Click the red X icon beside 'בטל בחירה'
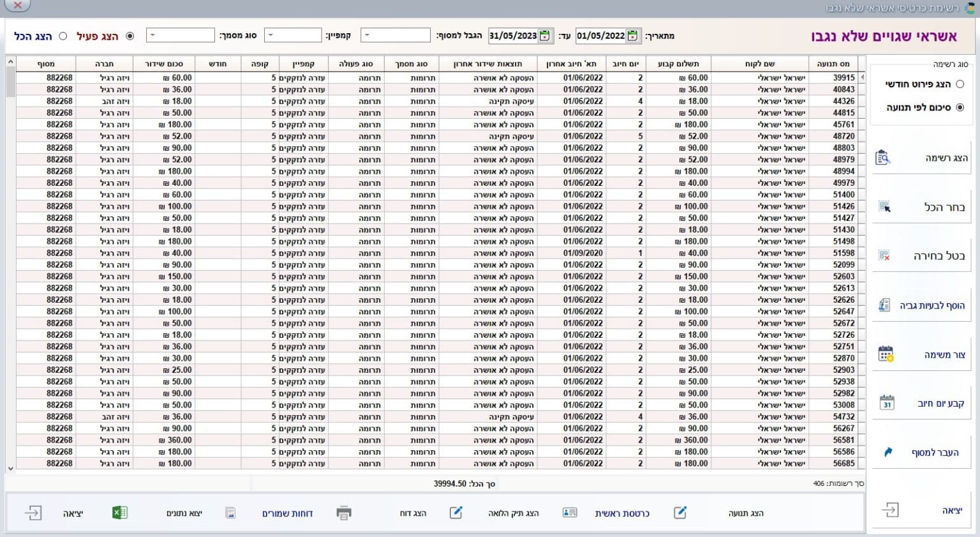The image size is (980, 537). click(x=884, y=255)
